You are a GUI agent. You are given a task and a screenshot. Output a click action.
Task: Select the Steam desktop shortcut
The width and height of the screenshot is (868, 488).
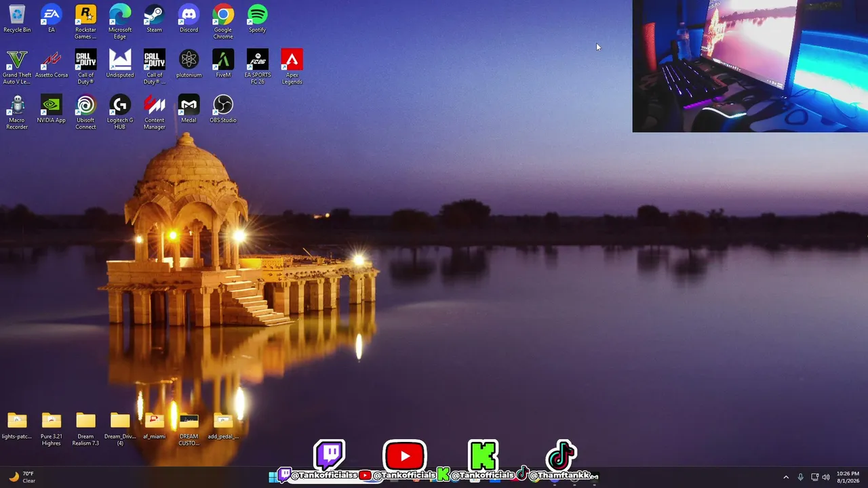tap(154, 18)
